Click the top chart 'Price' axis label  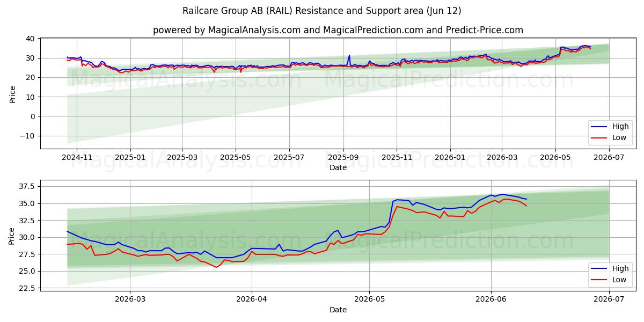tap(13, 93)
